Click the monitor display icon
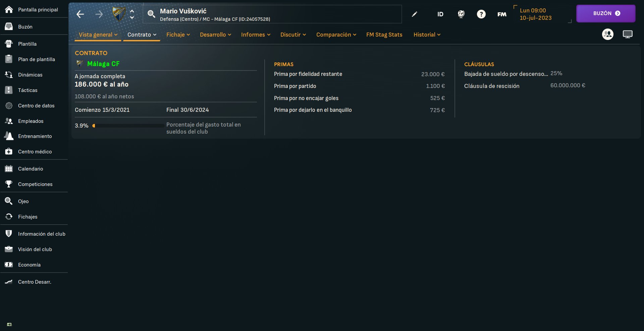Viewport: 644px width, 331px height. pyautogui.click(x=628, y=34)
